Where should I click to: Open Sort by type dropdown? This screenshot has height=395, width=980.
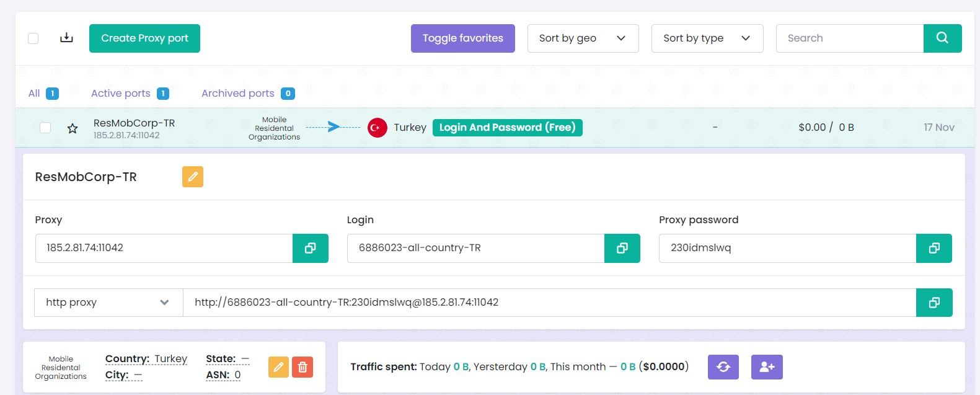[x=707, y=38]
